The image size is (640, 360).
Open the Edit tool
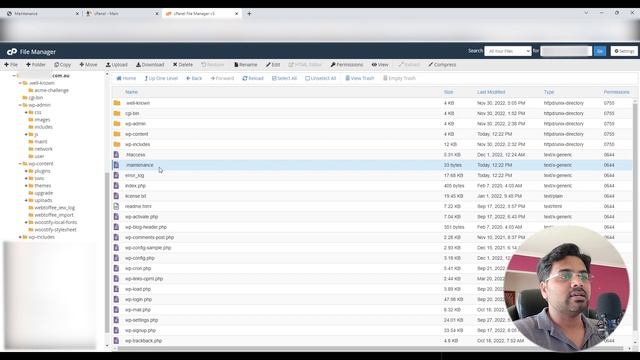(x=273, y=64)
